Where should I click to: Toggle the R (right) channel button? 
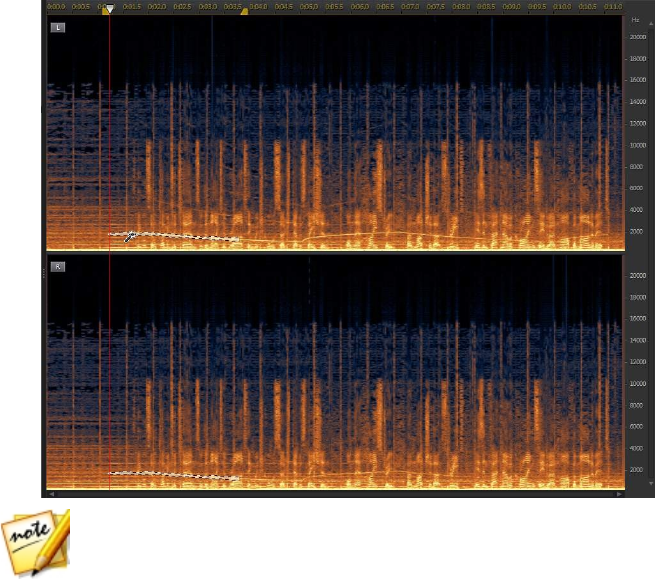58,267
